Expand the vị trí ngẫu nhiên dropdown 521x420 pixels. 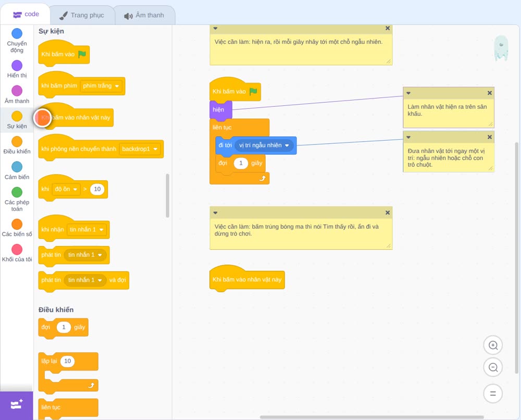click(x=264, y=145)
